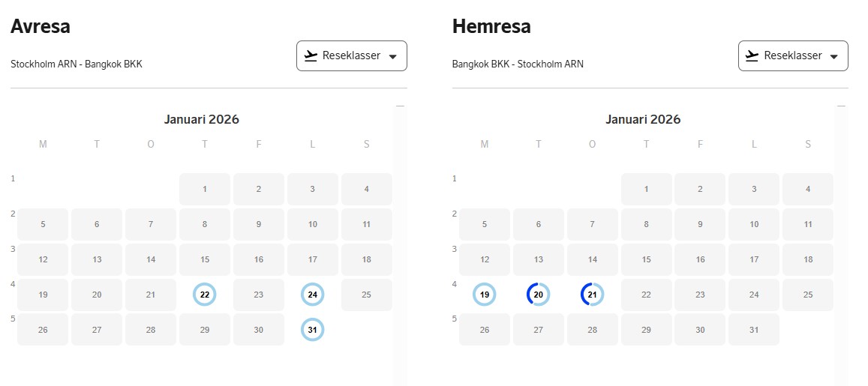
Task: Click January 25 in Hemresa calendar
Action: 808,295
